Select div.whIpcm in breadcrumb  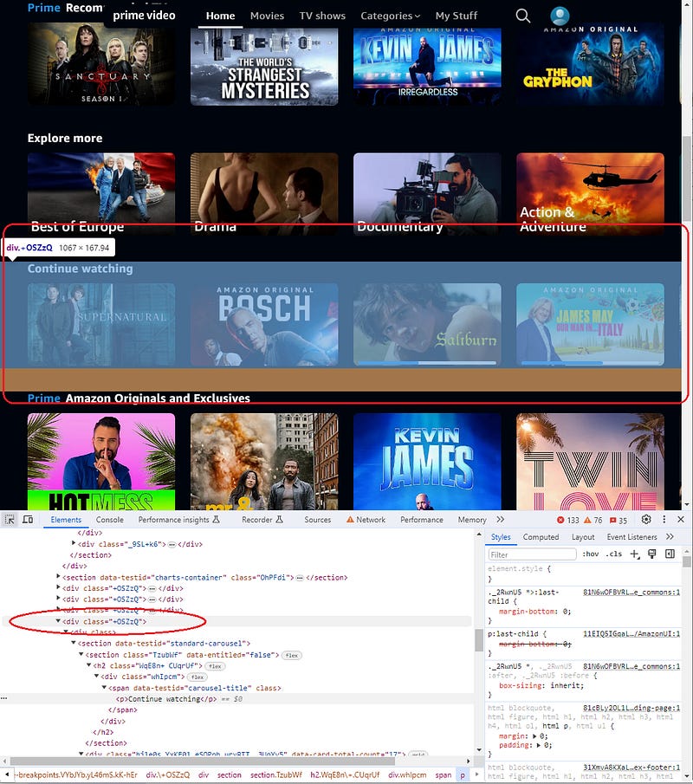click(x=407, y=775)
